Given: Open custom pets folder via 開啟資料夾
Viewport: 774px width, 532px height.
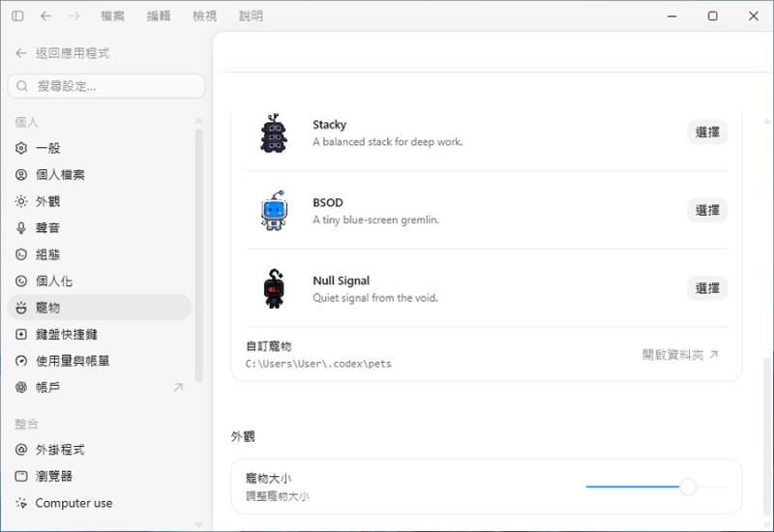Looking at the screenshot, I should [680, 354].
